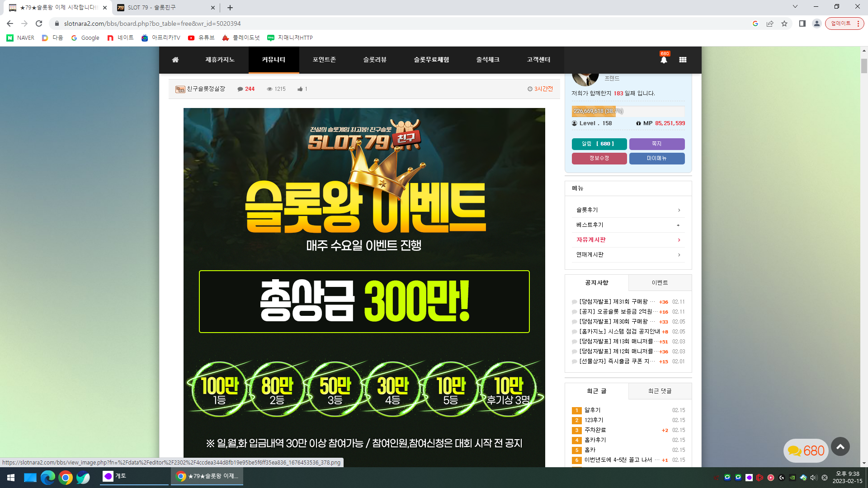Click the home icon in site navigation
The height and width of the screenshot is (488, 868).
175,60
